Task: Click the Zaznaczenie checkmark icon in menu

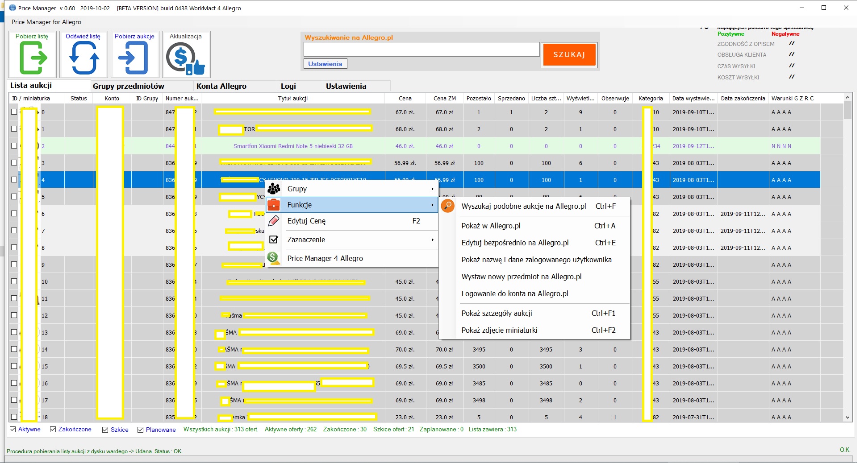Action: 274,240
